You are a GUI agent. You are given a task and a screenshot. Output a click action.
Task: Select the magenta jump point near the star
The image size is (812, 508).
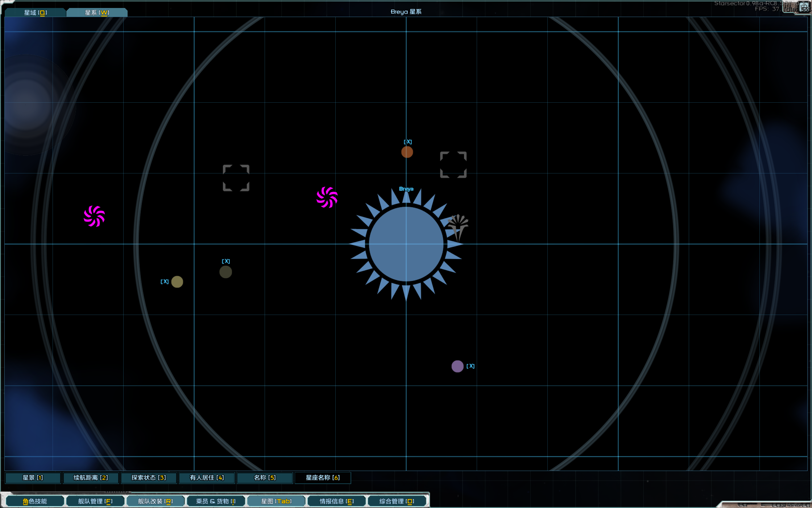tap(327, 197)
